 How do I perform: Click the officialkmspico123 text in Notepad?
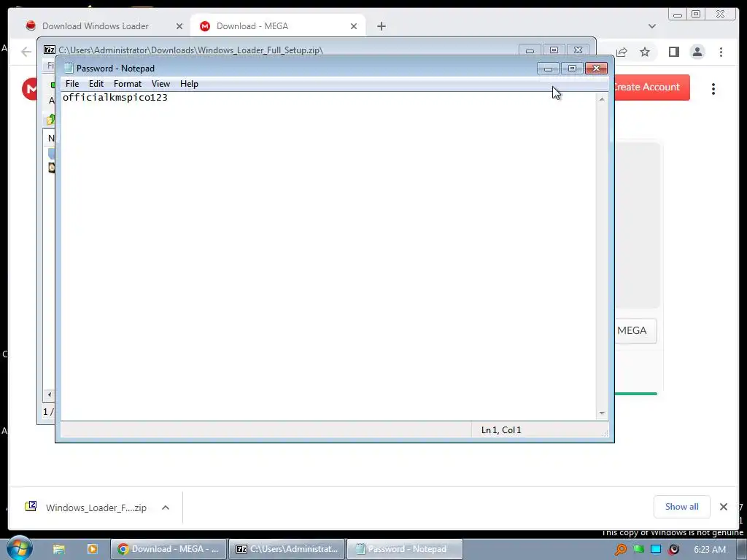(115, 98)
